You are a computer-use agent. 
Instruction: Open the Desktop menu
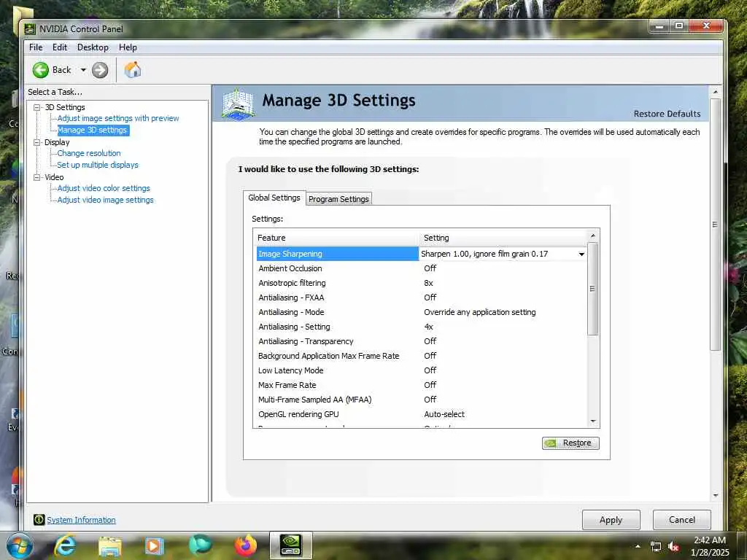[x=93, y=47]
